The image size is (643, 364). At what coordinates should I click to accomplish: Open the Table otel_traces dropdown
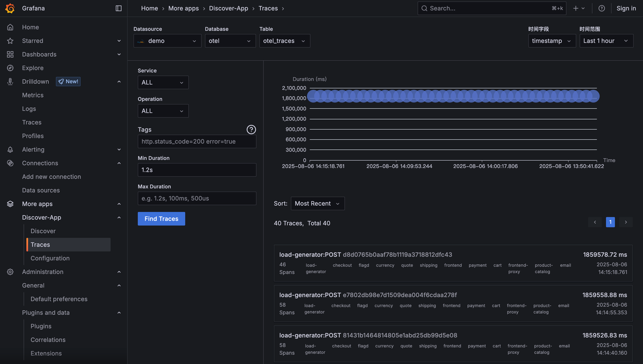[x=285, y=41]
